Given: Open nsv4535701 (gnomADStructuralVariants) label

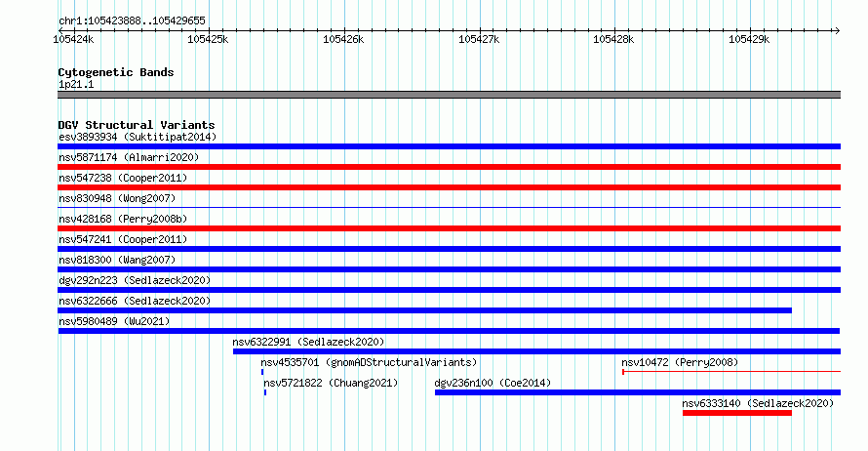Looking at the screenshot, I should (x=369, y=362).
